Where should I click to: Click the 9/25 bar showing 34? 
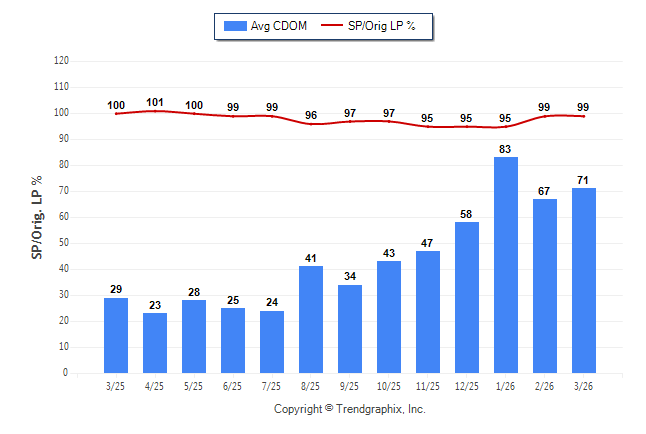(x=350, y=329)
